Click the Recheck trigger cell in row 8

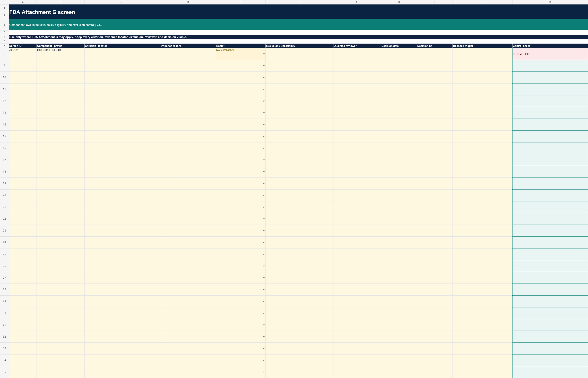pos(482,54)
